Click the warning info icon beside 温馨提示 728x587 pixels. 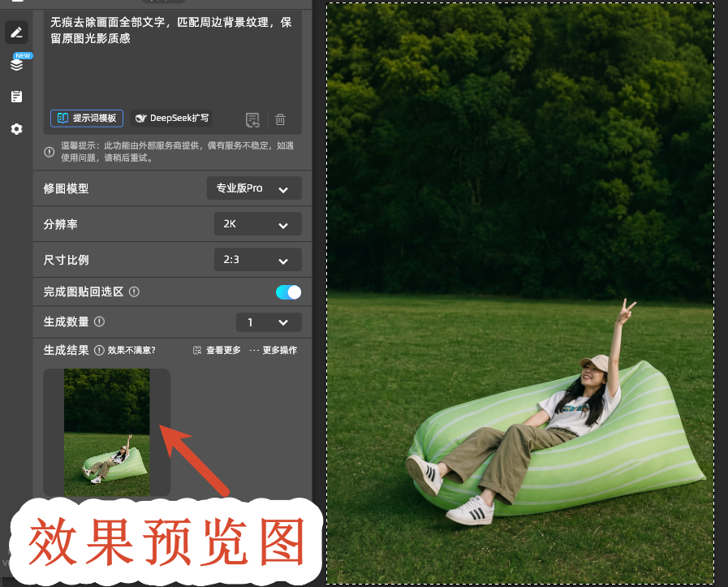(x=50, y=152)
